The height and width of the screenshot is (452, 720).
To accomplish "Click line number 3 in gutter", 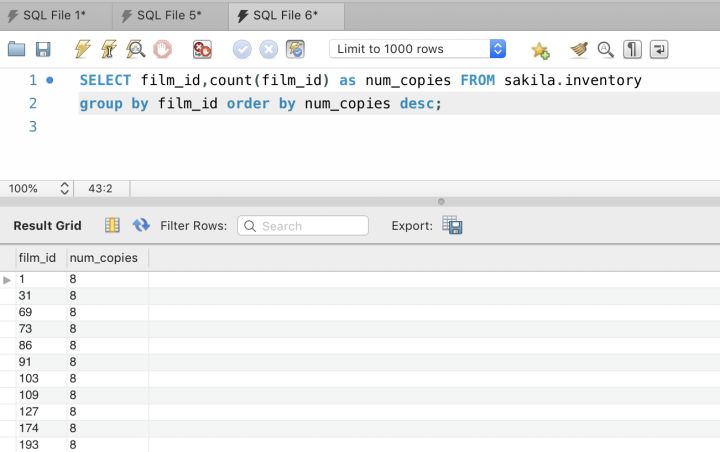I will click(x=33, y=126).
